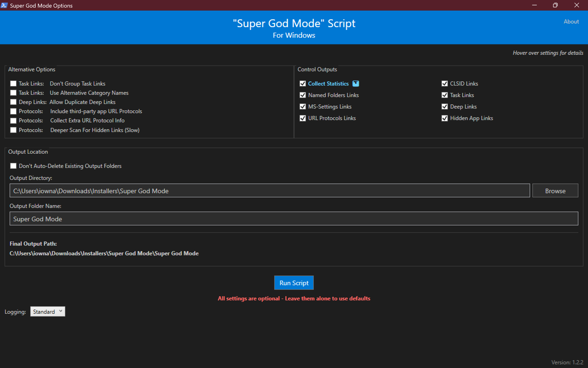Open the Logging level dropdown
The width and height of the screenshot is (588, 368).
(48, 311)
